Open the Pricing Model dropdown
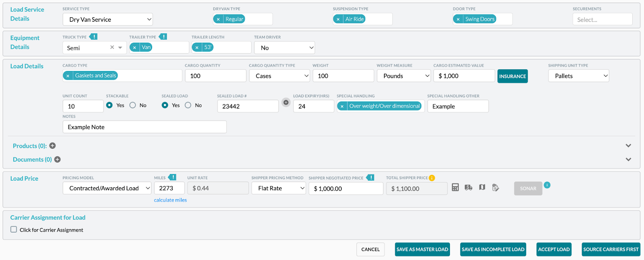This screenshot has height=260, width=644. point(107,188)
